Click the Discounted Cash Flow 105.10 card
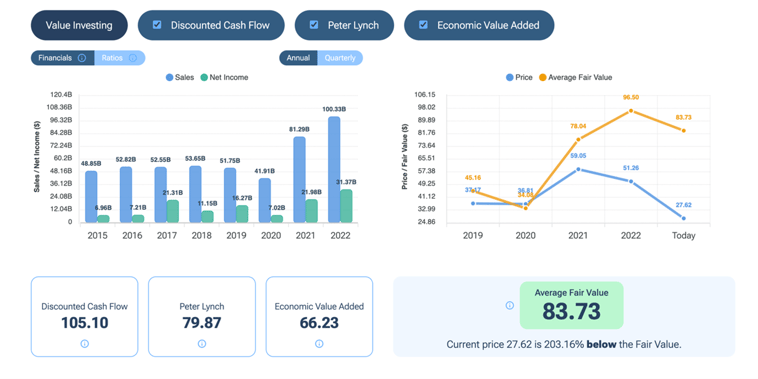 point(84,317)
